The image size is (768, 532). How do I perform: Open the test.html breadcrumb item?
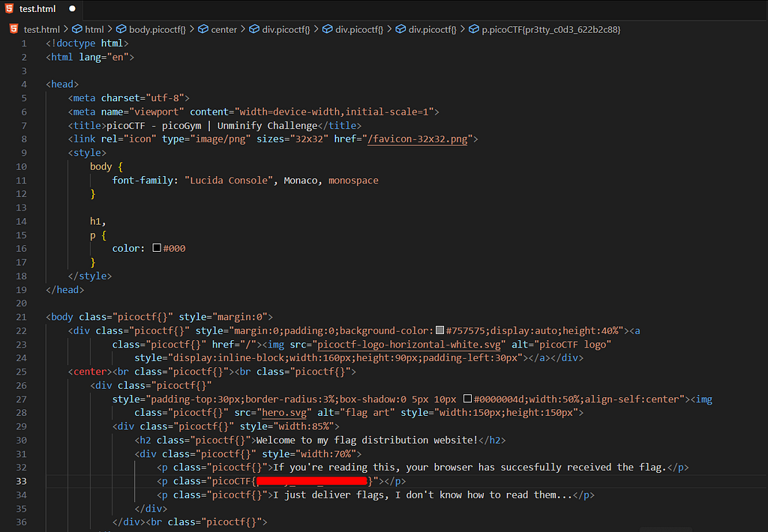pos(42,29)
